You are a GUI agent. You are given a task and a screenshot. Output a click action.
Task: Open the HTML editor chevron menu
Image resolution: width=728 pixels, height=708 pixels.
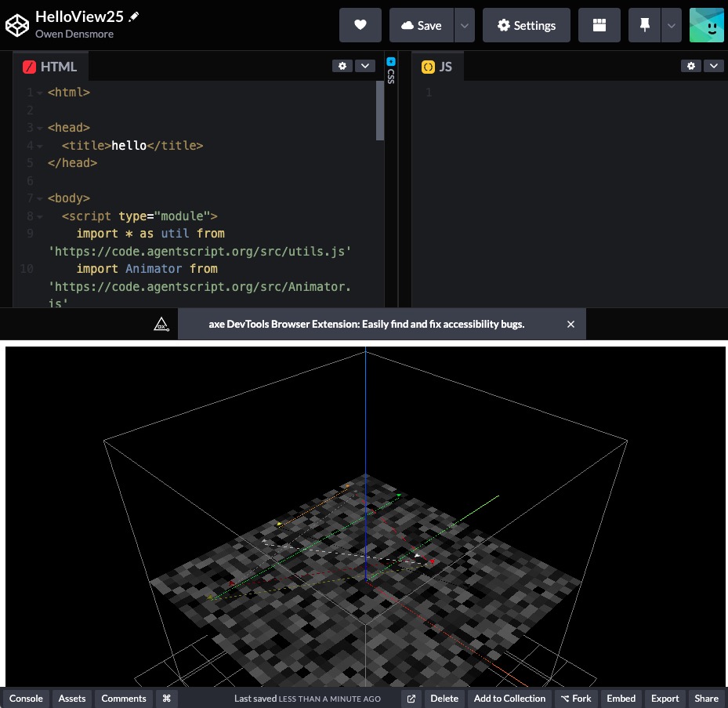pyautogui.click(x=365, y=66)
